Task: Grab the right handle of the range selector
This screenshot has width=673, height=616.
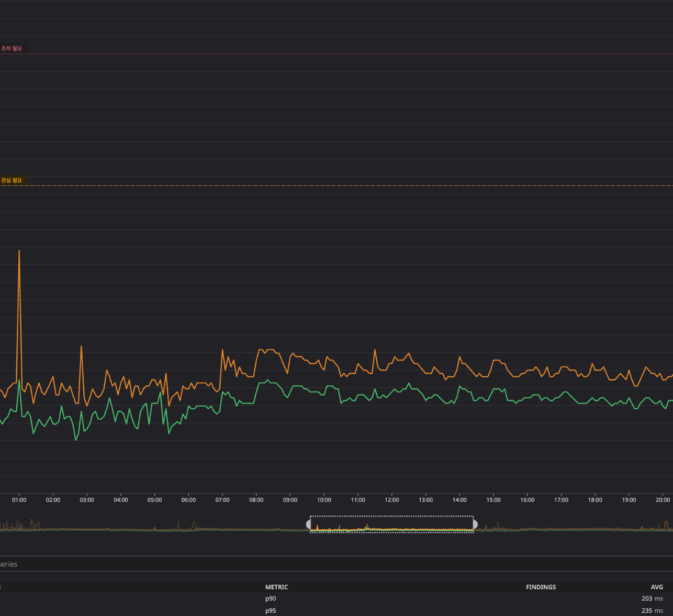Action: (x=475, y=524)
